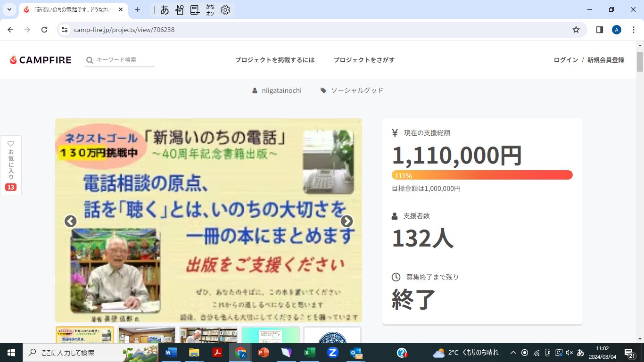
Task: Open the Chrome three-dot menu
Action: [x=633, y=30]
